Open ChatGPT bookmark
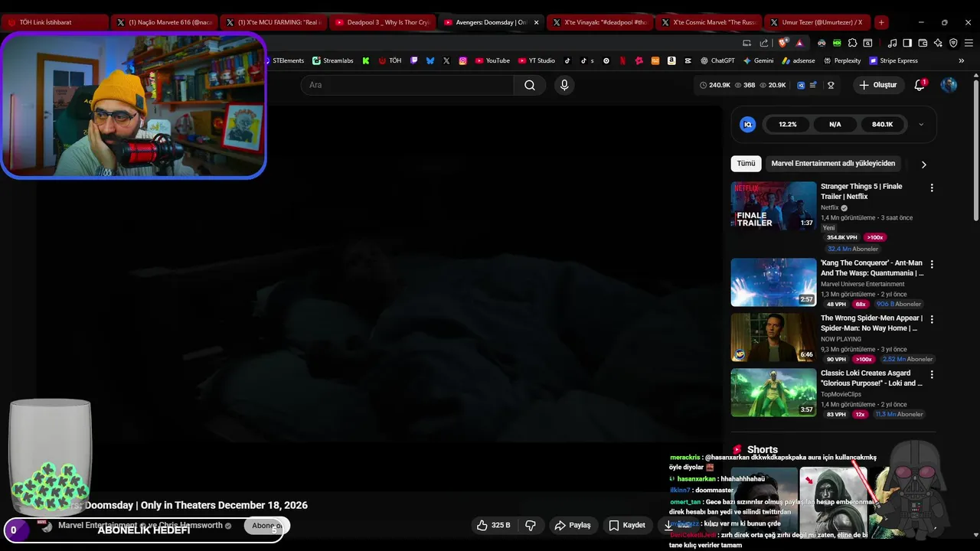The width and height of the screenshot is (980, 551). [717, 60]
